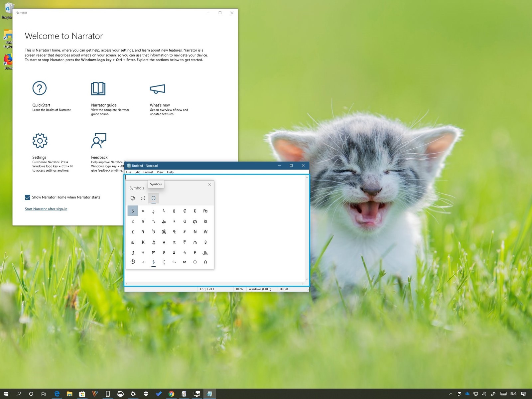
Task: Uncheck Show Narrator Home when Narrator starts
Action: click(x=28, y=198)
